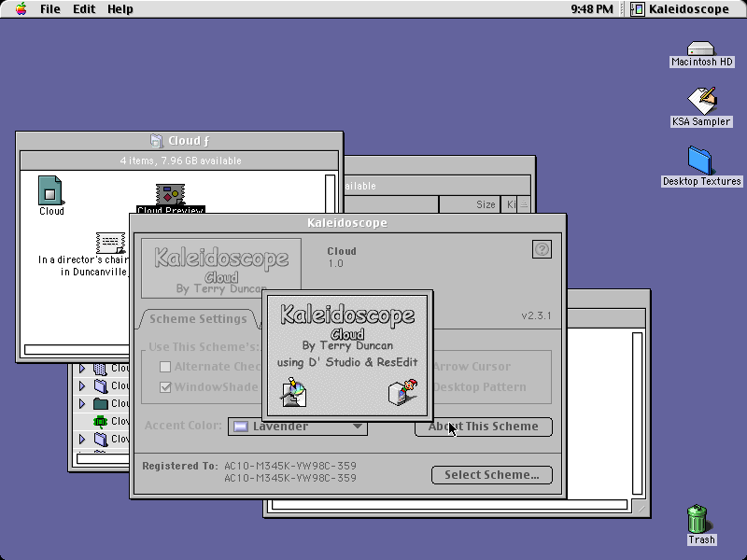This screenshot has height=560, width=747.
Task: Open the Apple menu
Action: tap(21, 8)
